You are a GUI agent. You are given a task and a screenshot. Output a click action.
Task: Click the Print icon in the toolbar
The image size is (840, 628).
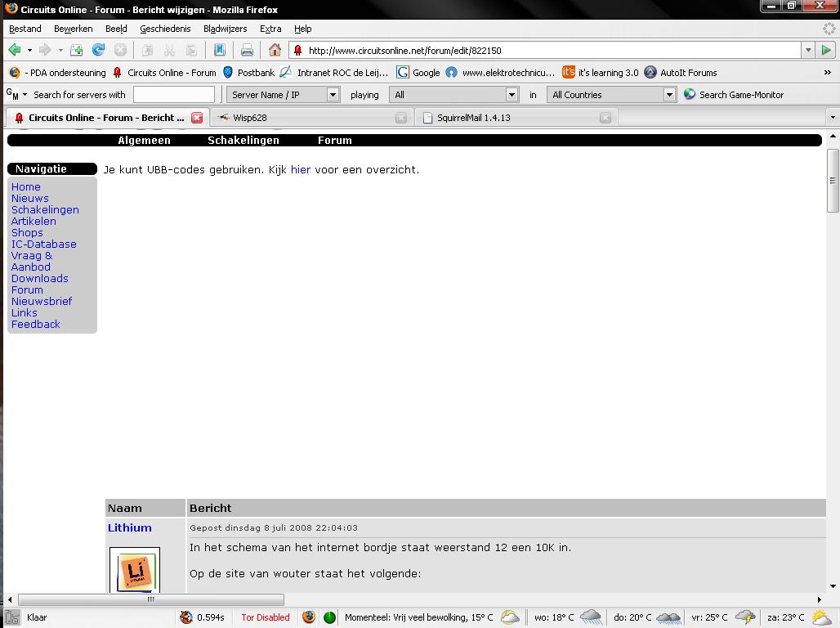tap(247, 50)
